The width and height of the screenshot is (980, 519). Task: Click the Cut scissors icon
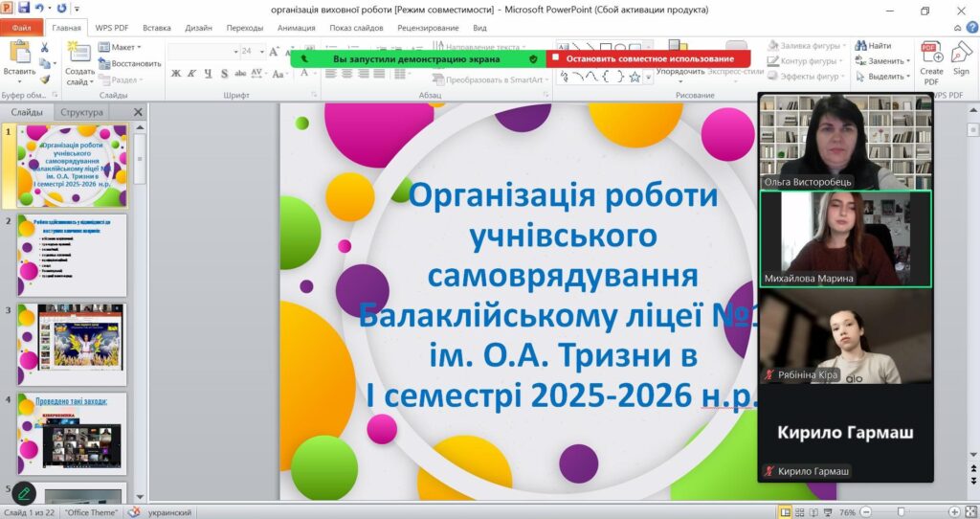[44, 47]
